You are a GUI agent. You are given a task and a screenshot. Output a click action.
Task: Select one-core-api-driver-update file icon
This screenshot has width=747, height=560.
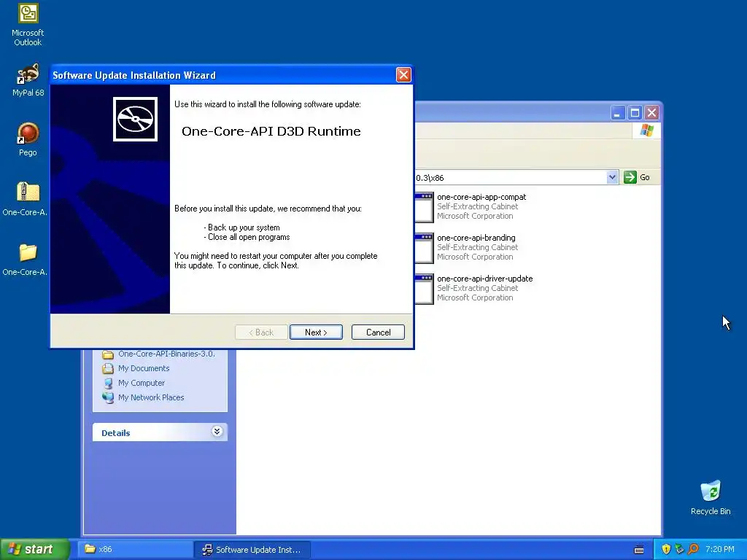[x=424, y=289]
